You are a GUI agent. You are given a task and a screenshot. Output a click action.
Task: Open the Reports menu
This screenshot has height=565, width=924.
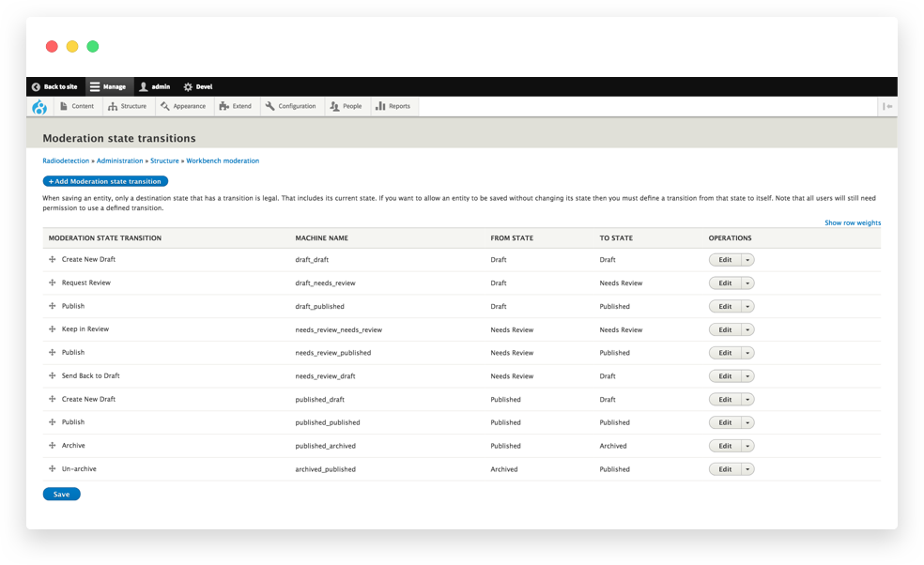point(393,107)
